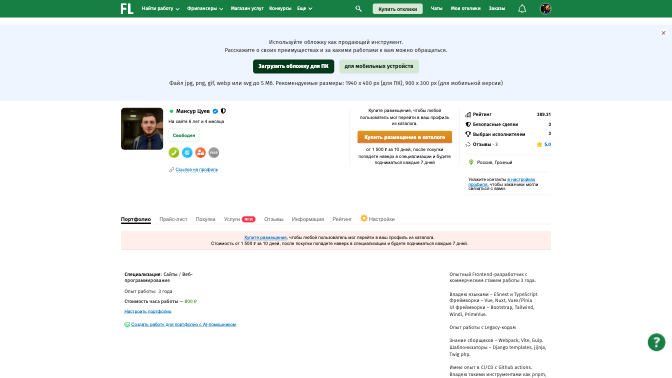The height and width of the screenshot is (378, 672).
Task: Open Чаты in header
Action: (436, 9)
